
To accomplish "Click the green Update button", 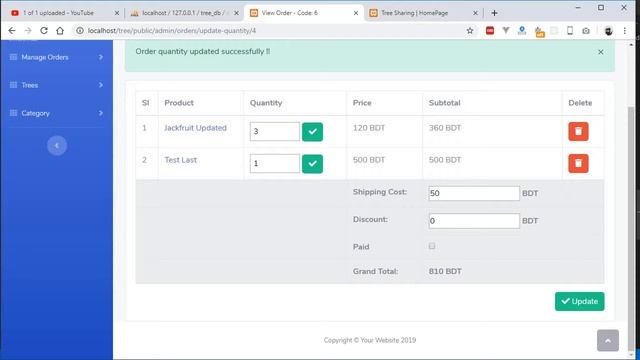I will 580,301.
